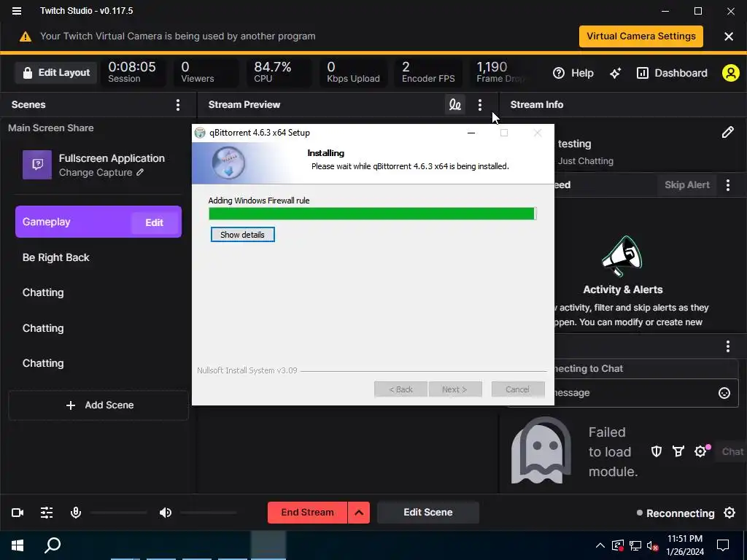Click End Stream
Image resolution: width=747 pixels, height=560 pixels.
[307, 513]
